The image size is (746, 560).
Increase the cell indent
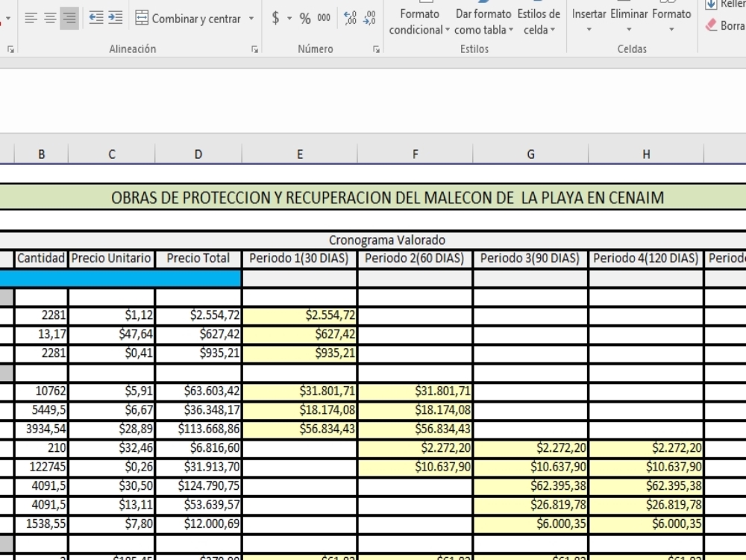coord(115,19)
